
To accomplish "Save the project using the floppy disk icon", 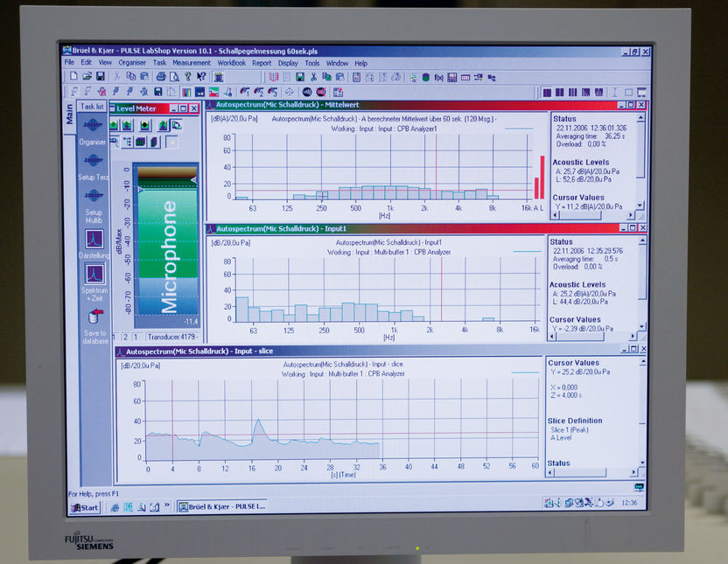I will [x=101, y=76].
